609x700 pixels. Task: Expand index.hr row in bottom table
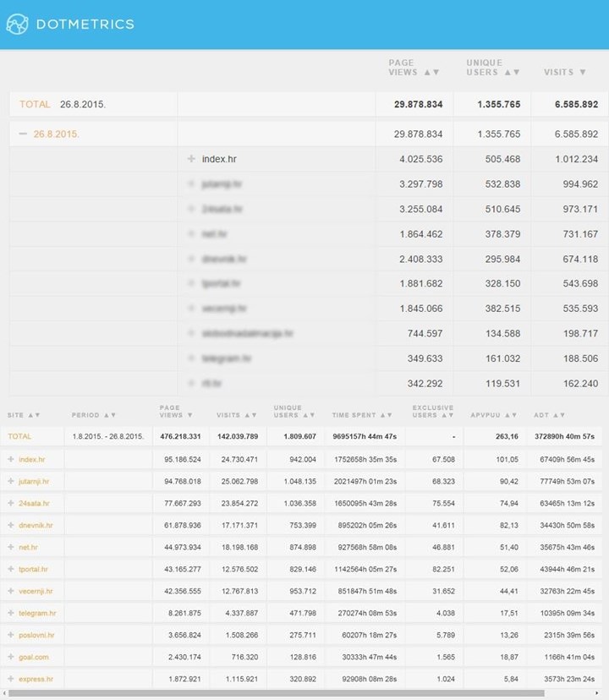tap(11, 459)
